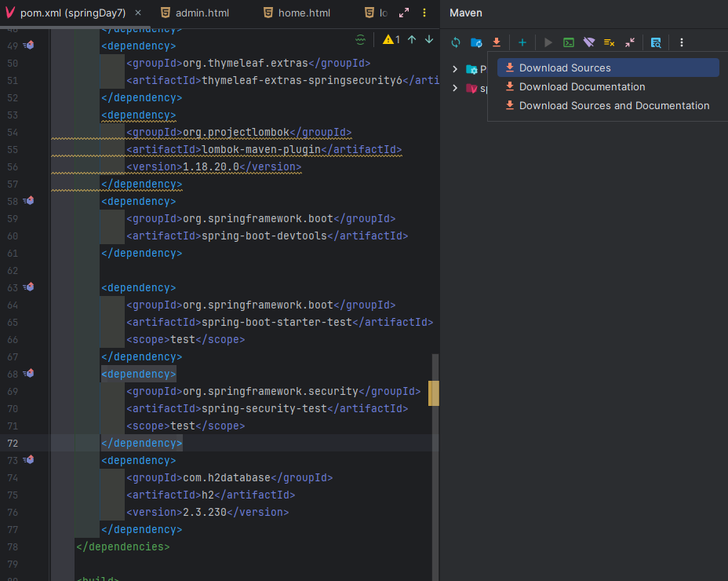
Task: Click org.springframework.security groupId text
Action: [271, 391]
